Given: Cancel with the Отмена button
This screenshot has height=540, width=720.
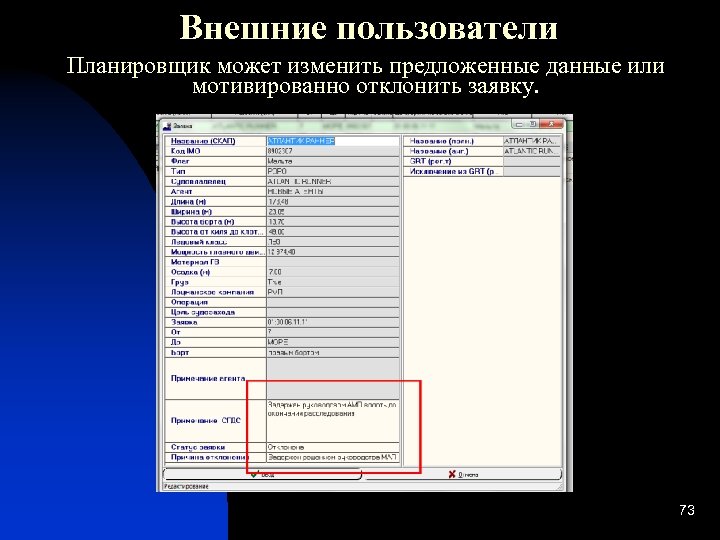Looking at the screenshot, I should pyautogui.click(x=463, y=474).
